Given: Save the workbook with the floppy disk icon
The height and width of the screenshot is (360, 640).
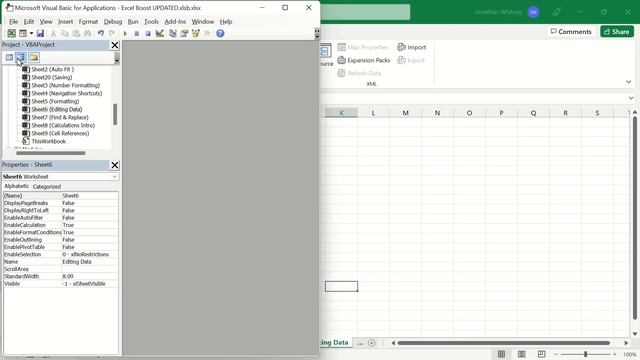Looking at the screenshot, I should click(x=40, y=33).
